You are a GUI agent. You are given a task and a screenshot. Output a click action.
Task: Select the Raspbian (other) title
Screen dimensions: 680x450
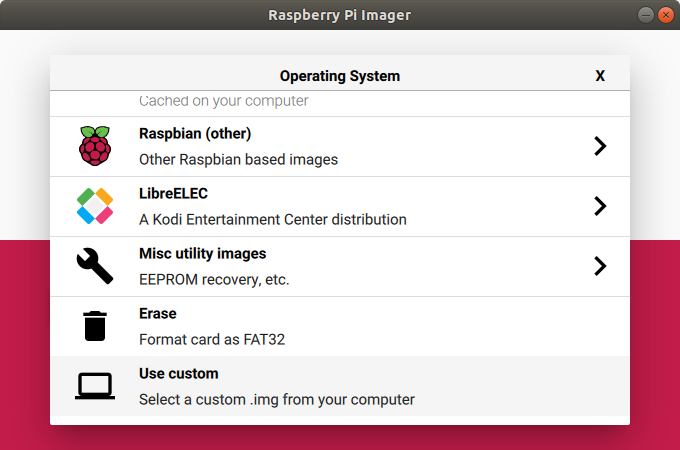click(195, 134)
